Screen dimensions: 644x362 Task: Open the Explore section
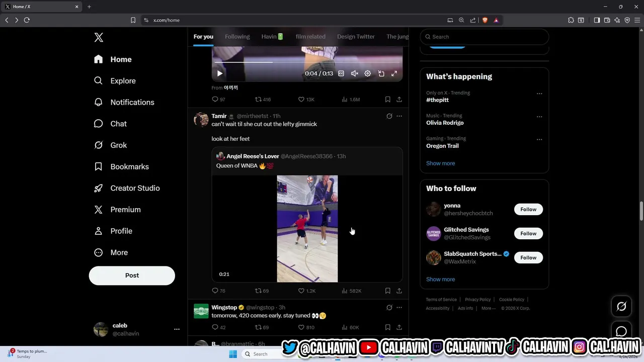[x=115, y=81]
